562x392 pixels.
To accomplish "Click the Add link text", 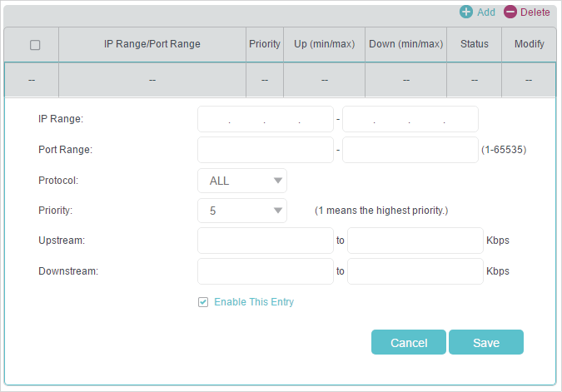I will (x=486, y=12).
